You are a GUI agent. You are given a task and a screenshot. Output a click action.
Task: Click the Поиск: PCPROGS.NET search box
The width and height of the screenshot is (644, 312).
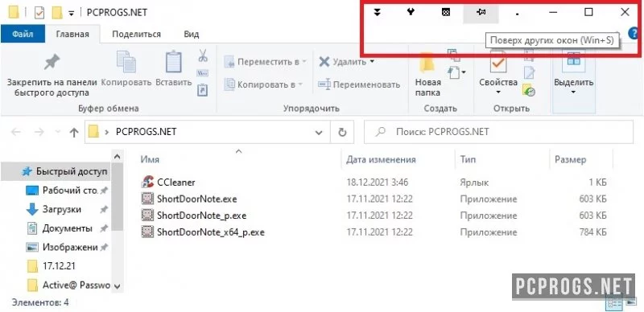coord(498,132)
